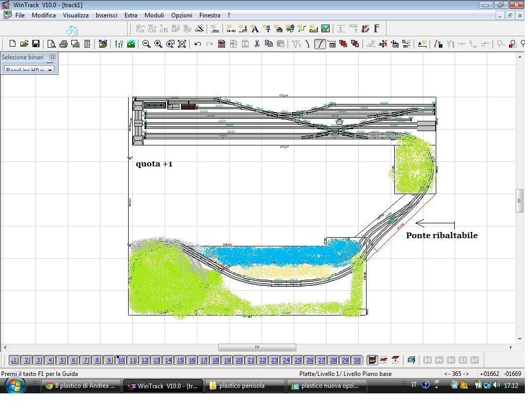
Task: Click the vertical scrollbar thumb
Action: coord(520,201)
